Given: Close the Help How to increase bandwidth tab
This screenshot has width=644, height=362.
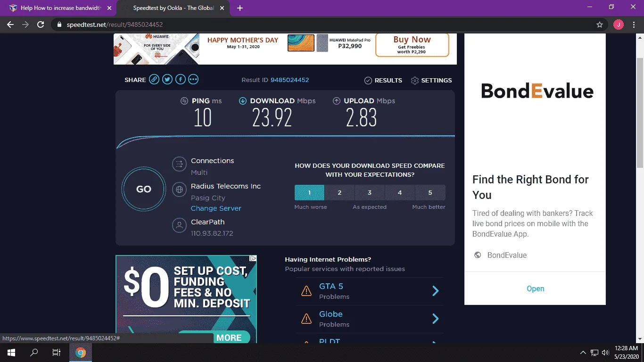Looking at the screenshot, I should tap(109, 8).
